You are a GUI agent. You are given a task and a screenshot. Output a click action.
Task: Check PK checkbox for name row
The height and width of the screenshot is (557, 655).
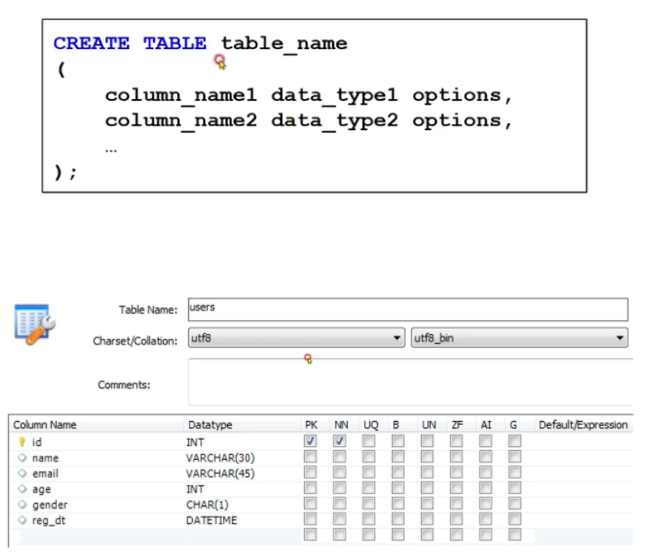[310, 457]
